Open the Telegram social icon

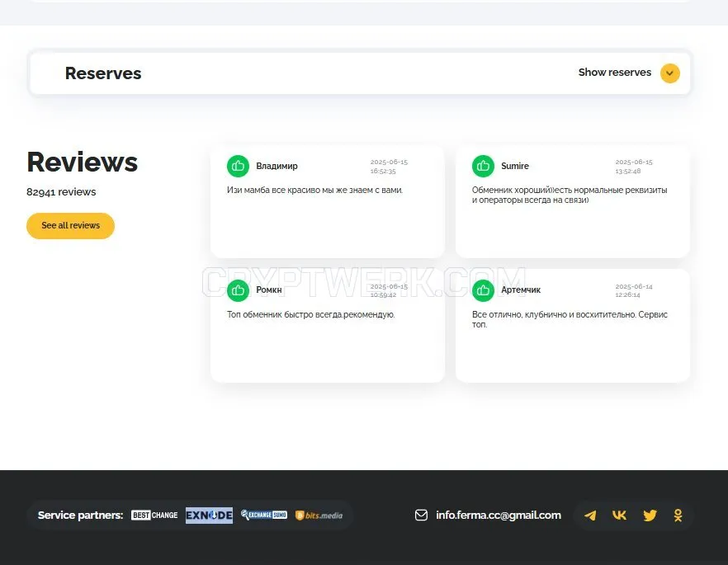point(590,516)
